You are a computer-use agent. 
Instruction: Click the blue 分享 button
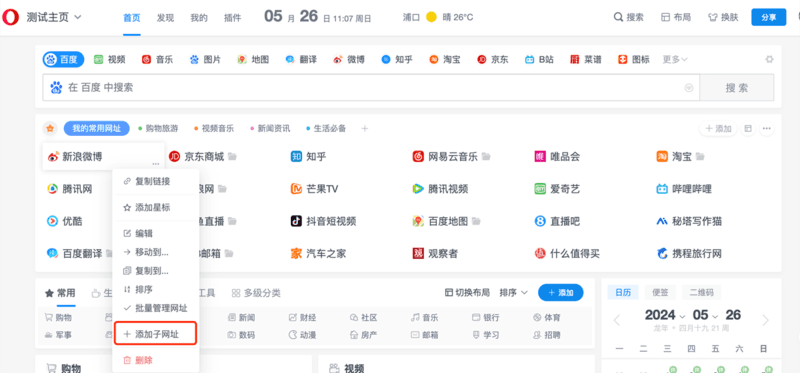tap(768, 17)
